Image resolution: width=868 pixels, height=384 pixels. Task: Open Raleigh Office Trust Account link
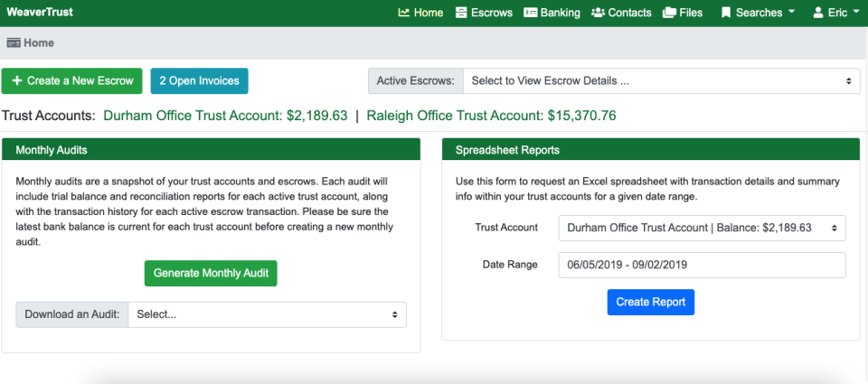coord(491,116)
